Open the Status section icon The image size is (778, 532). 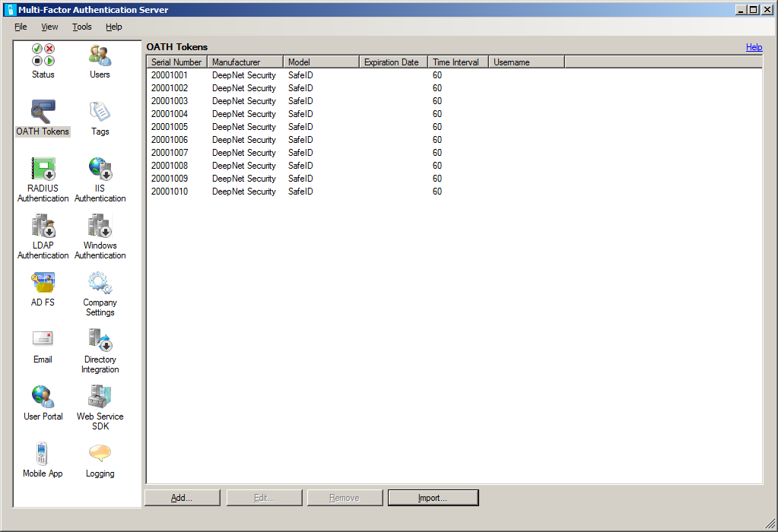click(43, 55)
